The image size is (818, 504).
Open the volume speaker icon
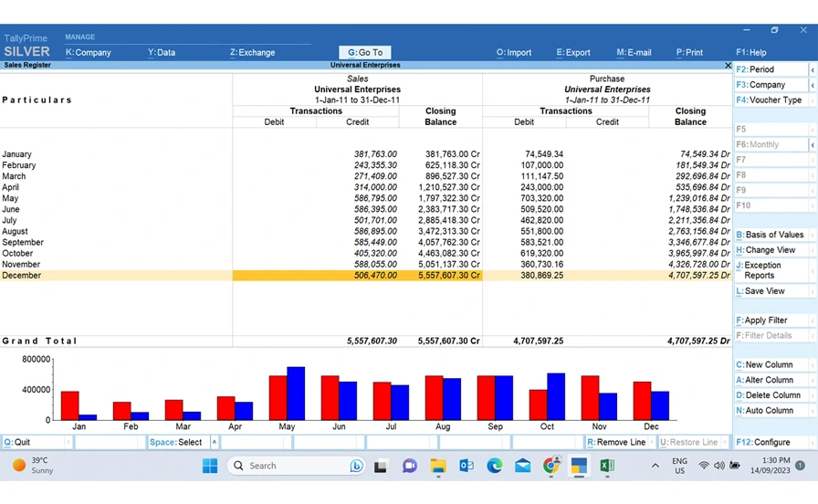(718, 466)
